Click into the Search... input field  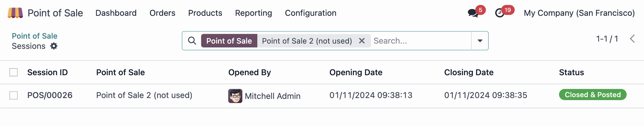[x=421, y=41]
